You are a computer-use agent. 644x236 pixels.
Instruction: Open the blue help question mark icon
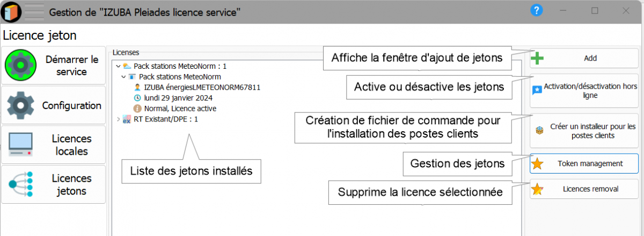[536, 10]
